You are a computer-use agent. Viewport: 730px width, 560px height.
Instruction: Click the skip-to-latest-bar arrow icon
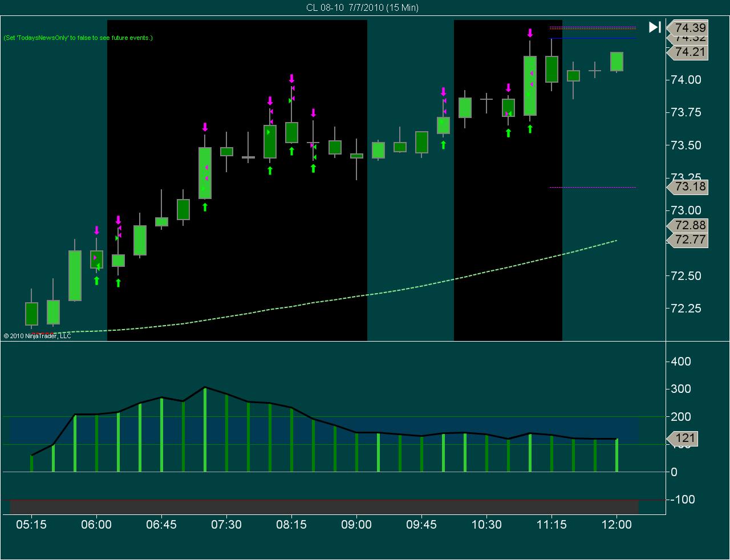point(655,27)
